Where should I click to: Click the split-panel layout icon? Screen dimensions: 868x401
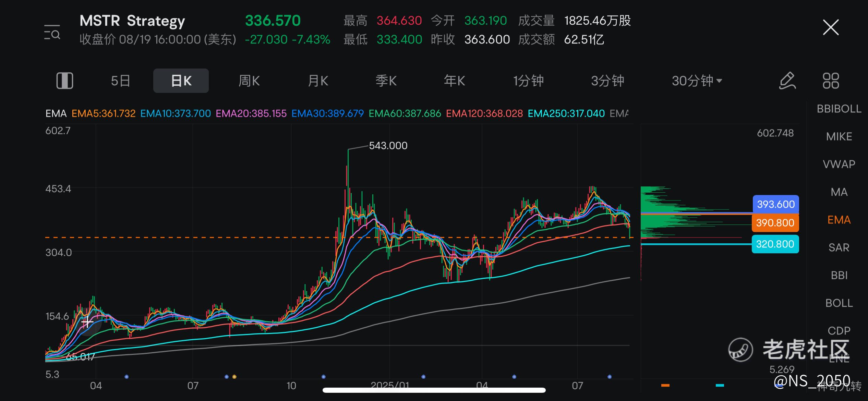click(x=64, y=81)
